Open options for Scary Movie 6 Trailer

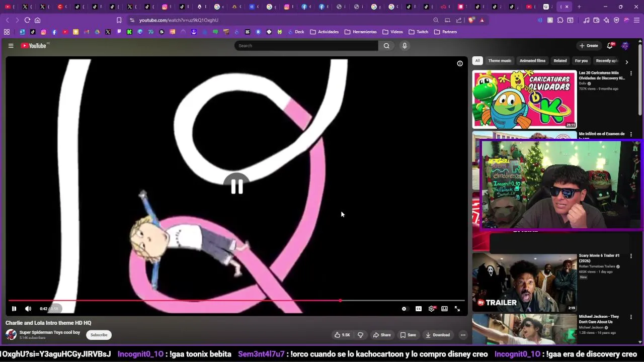tap(631, 256)
